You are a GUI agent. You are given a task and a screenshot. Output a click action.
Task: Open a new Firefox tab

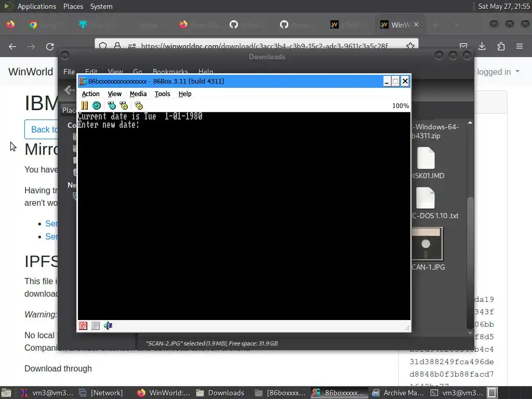[435, 25]
